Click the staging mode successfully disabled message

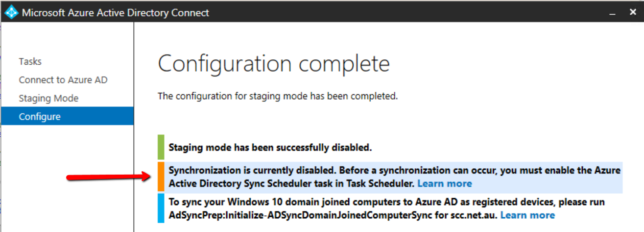pos(270,147)
